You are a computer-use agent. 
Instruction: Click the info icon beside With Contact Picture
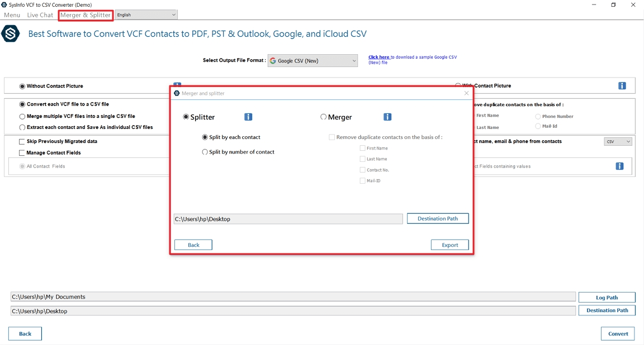[x=622, y=86]
